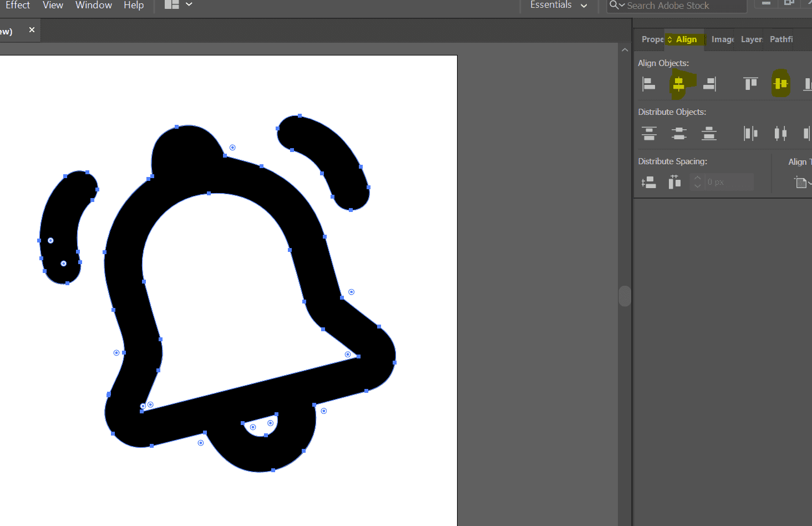Image resolution: width=812 pixels, height=526 pixels.
Task: Open the Effect menu
Action: 18,5
